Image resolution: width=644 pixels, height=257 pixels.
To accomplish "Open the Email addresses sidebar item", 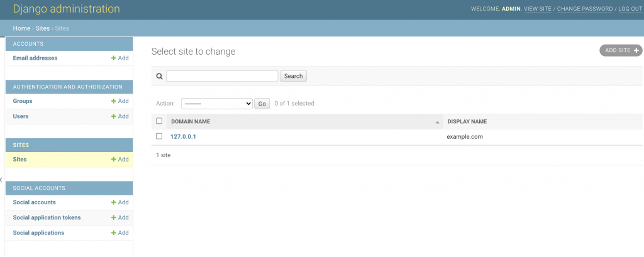I will (x=35, y=58).
